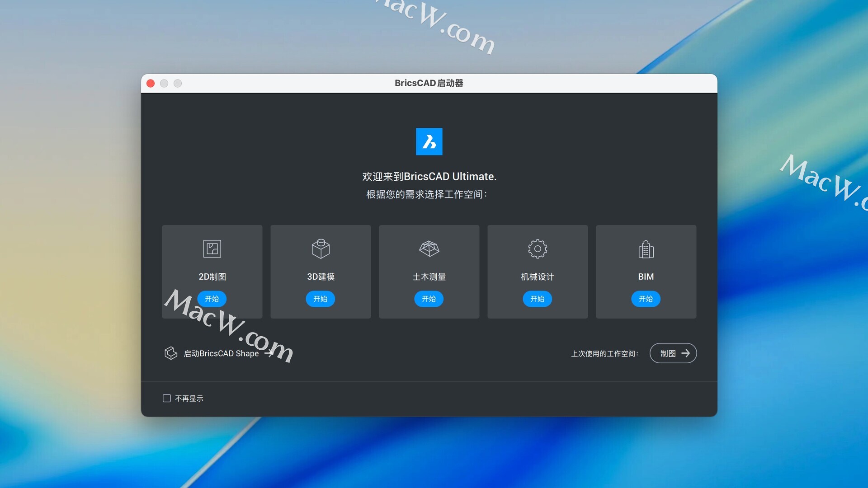Select the 3D建模 card label

[321, 277]
